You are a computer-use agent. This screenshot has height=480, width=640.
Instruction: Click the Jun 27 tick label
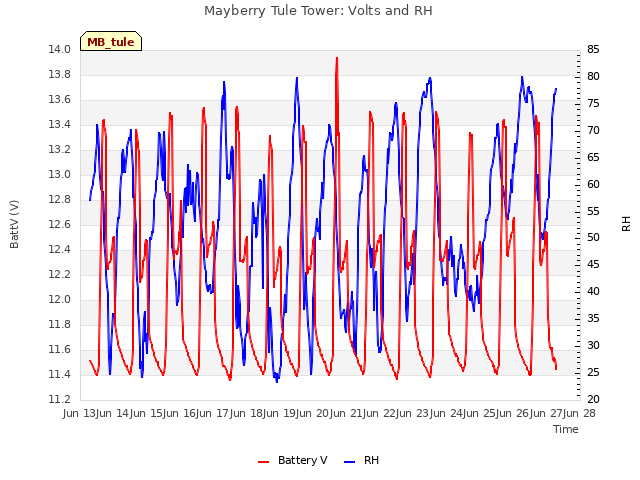pyautogui.click(x=547, y=413)
